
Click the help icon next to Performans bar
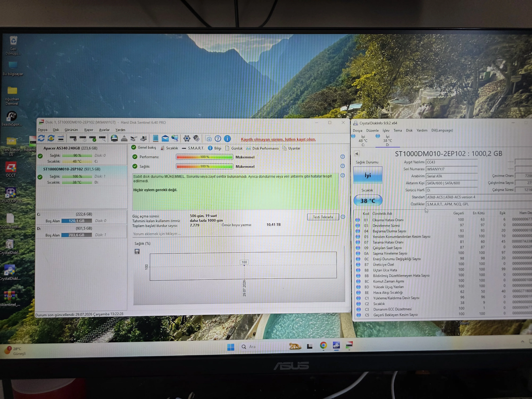(x=343, y=157)
